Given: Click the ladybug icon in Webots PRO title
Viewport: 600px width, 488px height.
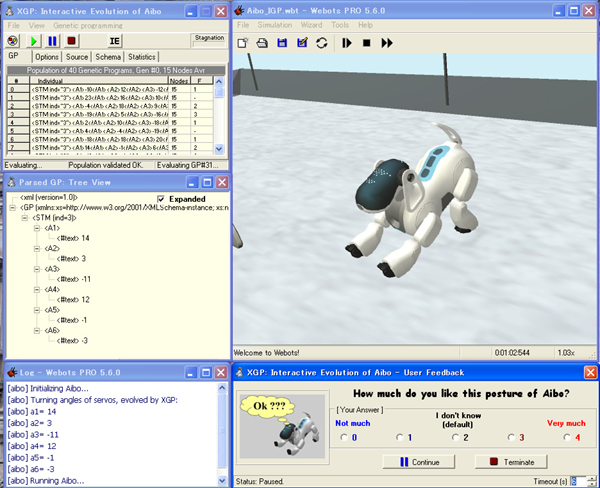Looking at the screenshot, I should tap(239, 11).
